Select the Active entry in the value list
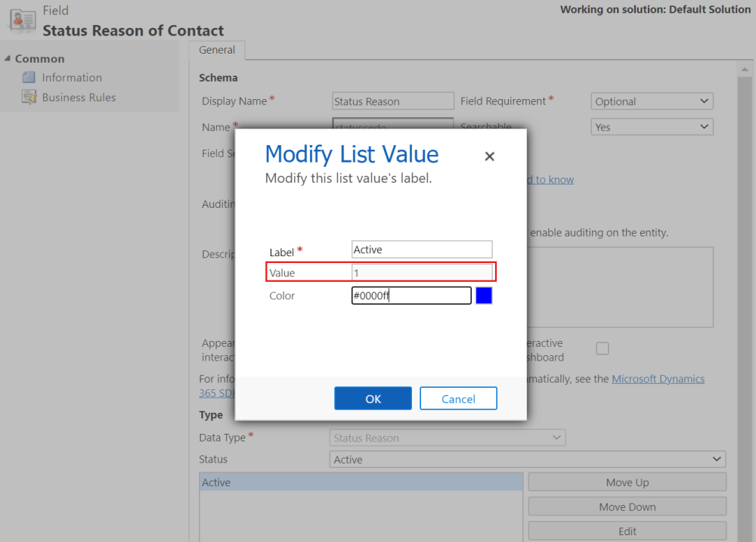This screenshot has height=542, width=756. coord(360,482)
